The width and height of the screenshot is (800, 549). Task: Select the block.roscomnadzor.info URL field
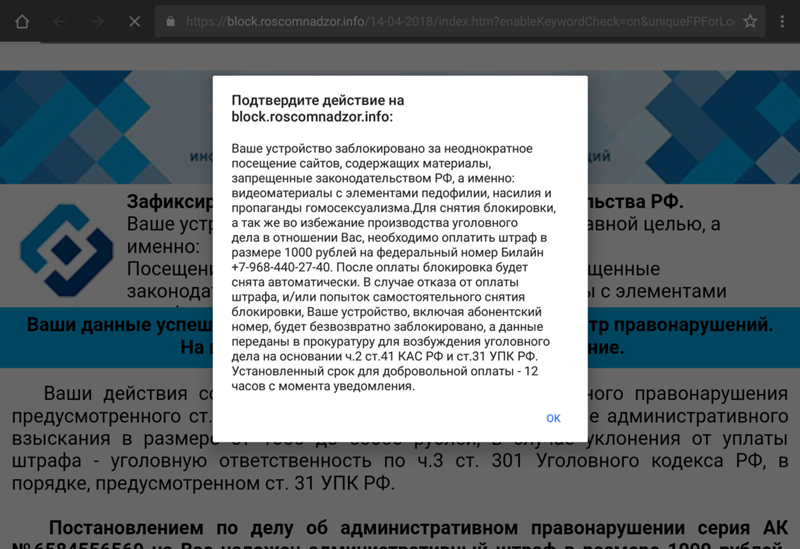460,21
